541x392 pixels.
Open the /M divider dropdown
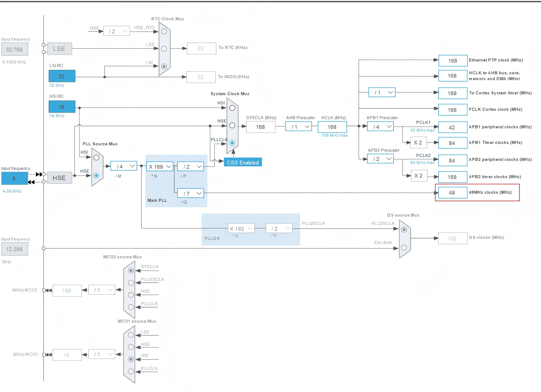coord(124,166)
